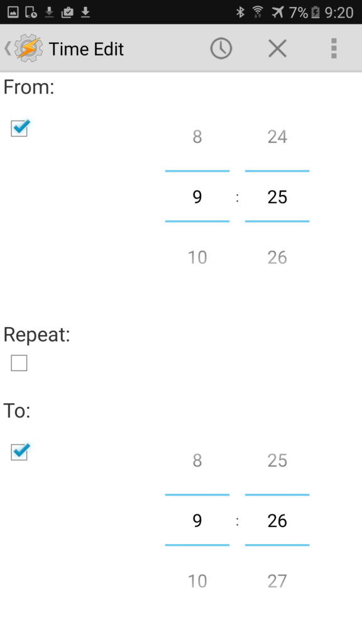Select hour 8 in From picker
Image resolution: width=362 pixels, height=644 pixels.
[197, 136]
